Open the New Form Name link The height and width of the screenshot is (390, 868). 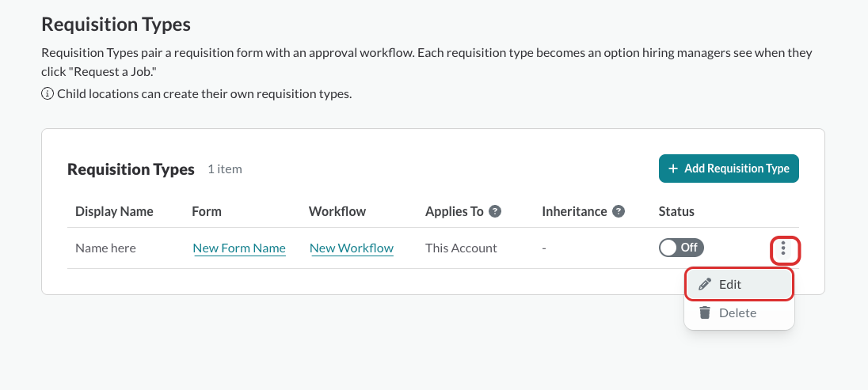(x=239, y=248)
